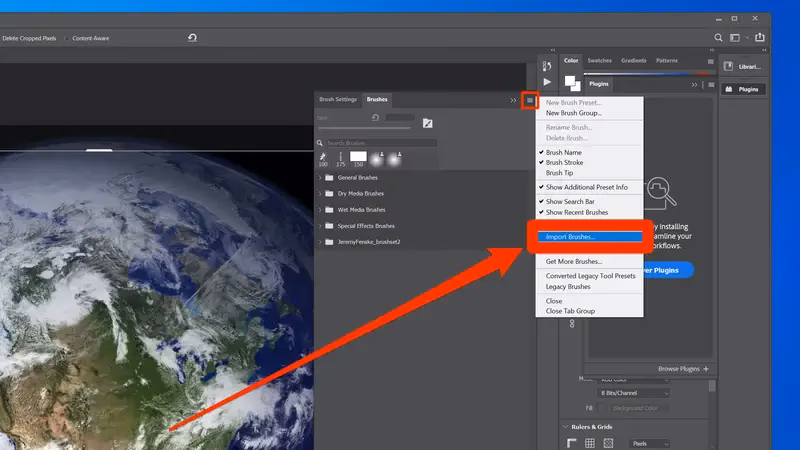Click the Plugins icon button in right dock

(x=744, y=89)
